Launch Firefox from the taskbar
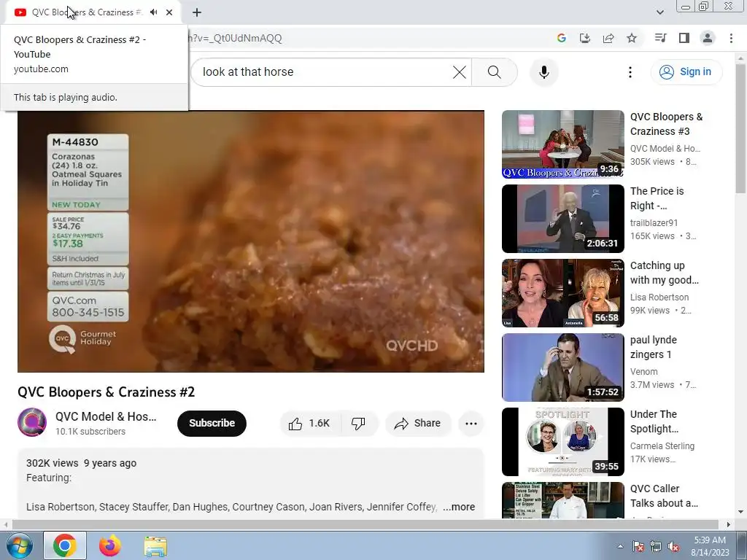Screen dimensions: 747x560 click(x=110, y=545)
